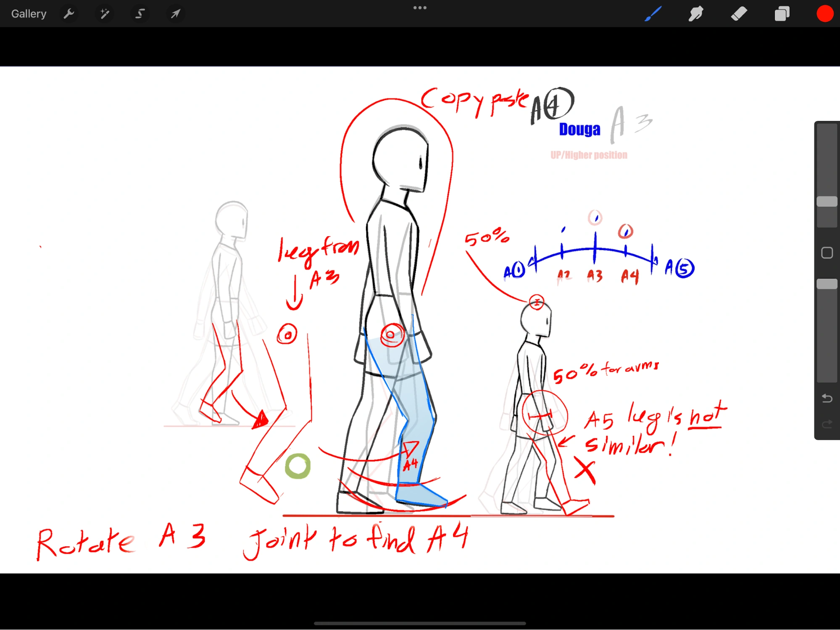Image resolution: width=840 pixels, height=630 pixels.
Task: Tap the green circle on the canvas
Action: 298,466
